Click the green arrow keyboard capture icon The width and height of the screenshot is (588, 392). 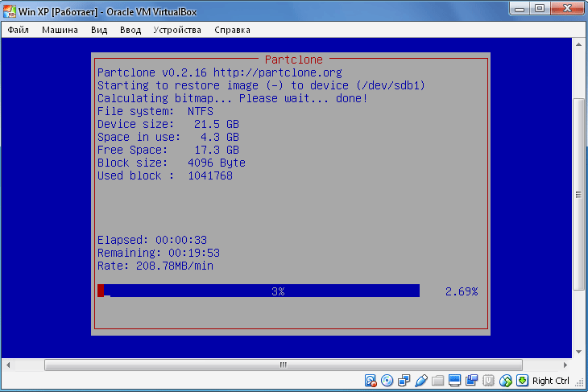click(522, 381)
